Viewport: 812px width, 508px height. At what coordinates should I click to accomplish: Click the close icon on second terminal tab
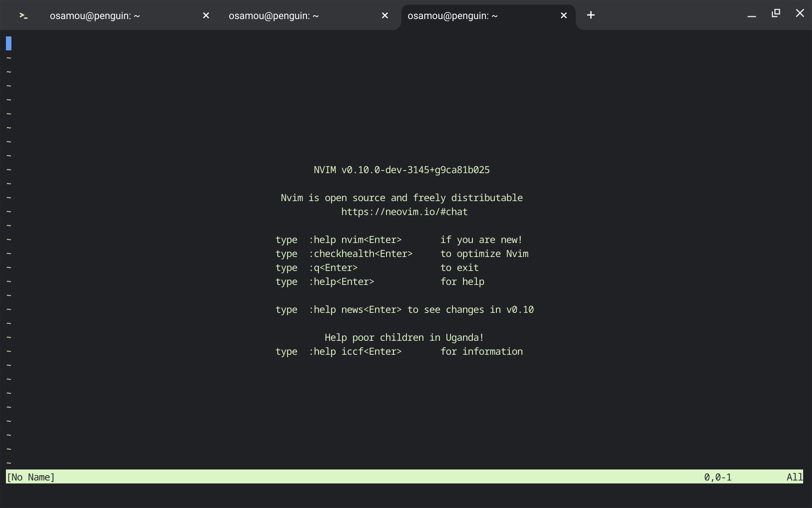click(x=385, y=15)
